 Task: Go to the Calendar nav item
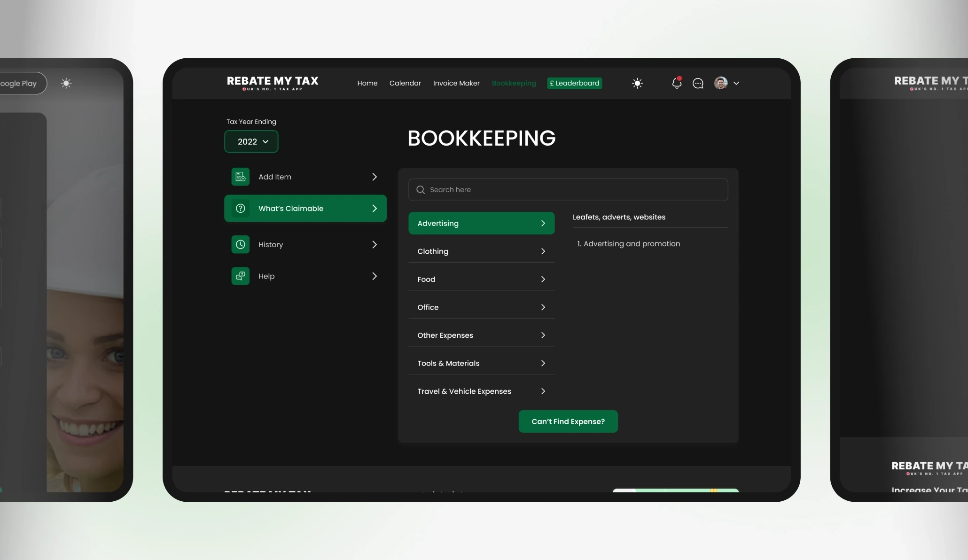click(x=405, y=83)
